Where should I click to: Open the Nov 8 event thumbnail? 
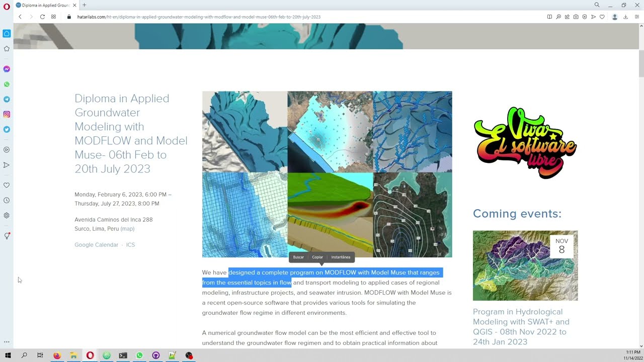click(525, 265)
